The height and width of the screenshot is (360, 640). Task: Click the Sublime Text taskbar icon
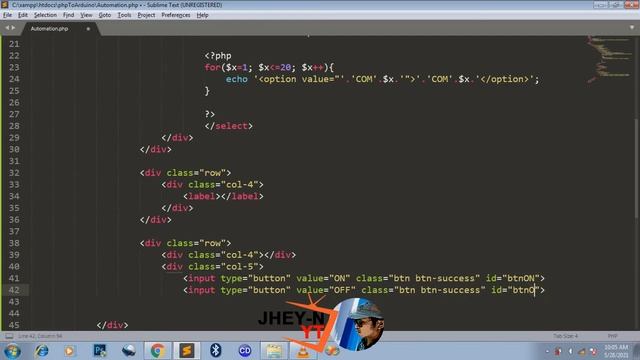coord(187,351)
